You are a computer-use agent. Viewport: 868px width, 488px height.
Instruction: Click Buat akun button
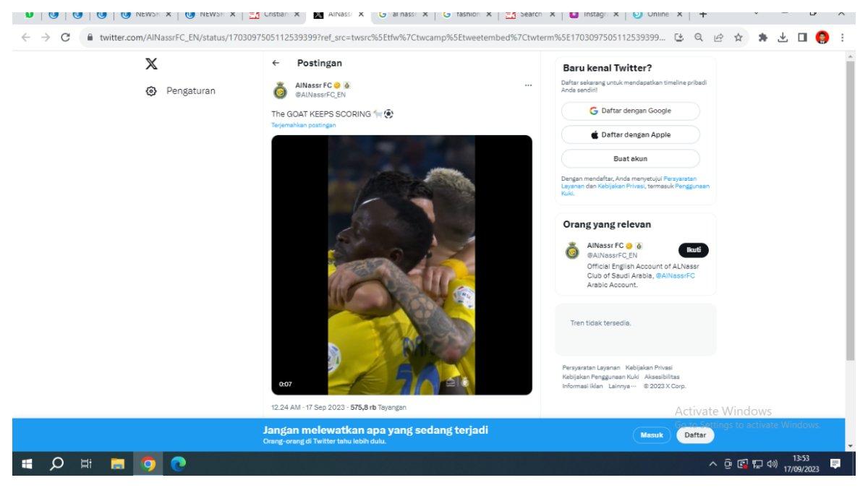tap(630, 158)
